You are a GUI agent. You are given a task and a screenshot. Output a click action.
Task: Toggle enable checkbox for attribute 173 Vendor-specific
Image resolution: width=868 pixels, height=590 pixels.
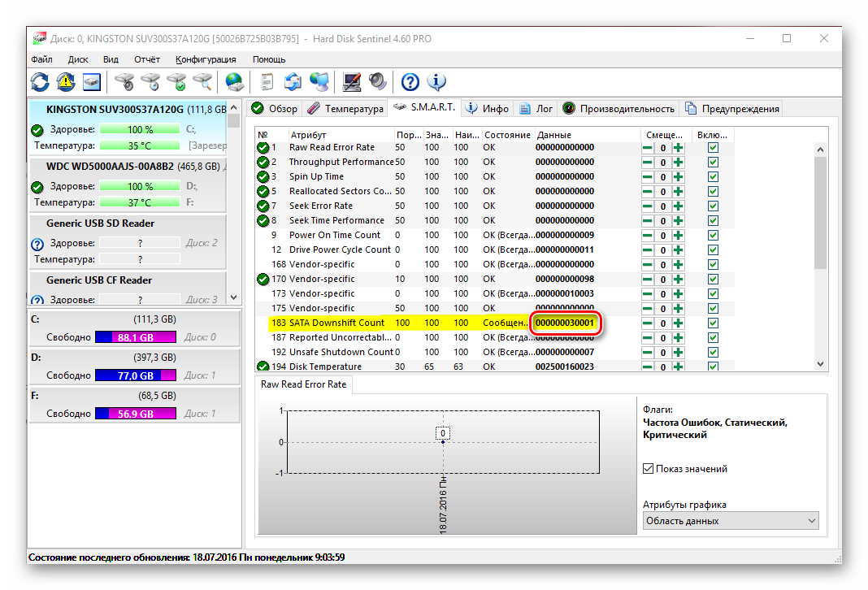pos(713,294)
